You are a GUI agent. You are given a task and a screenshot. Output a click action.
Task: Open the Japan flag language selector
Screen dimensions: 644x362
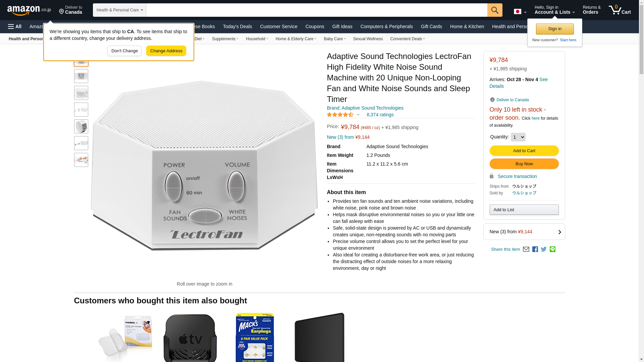520,11
